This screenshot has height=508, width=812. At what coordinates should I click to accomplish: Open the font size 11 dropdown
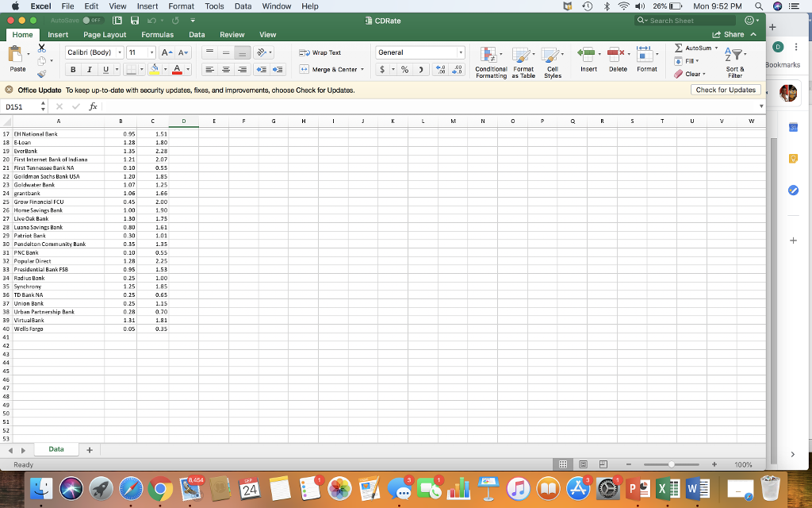coord(151,52)
